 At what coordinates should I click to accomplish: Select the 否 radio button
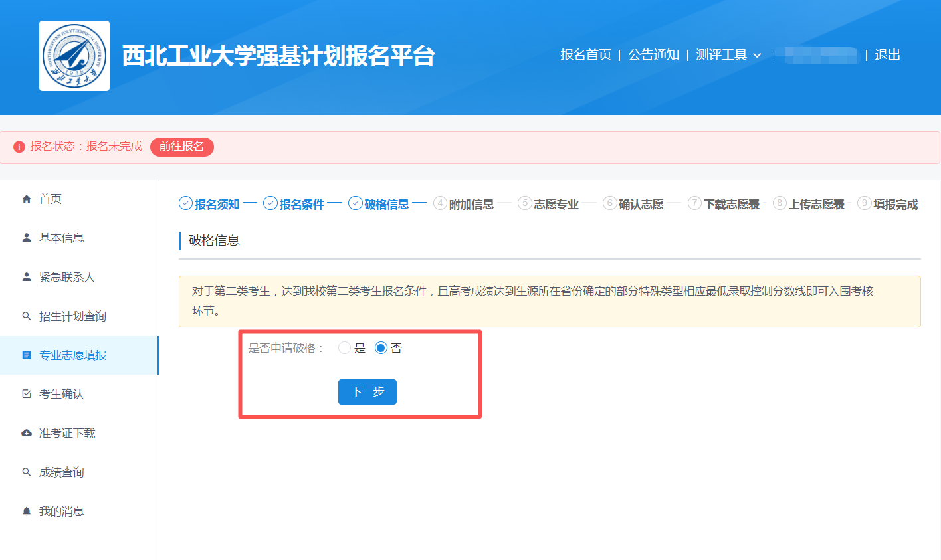point(381,348)
